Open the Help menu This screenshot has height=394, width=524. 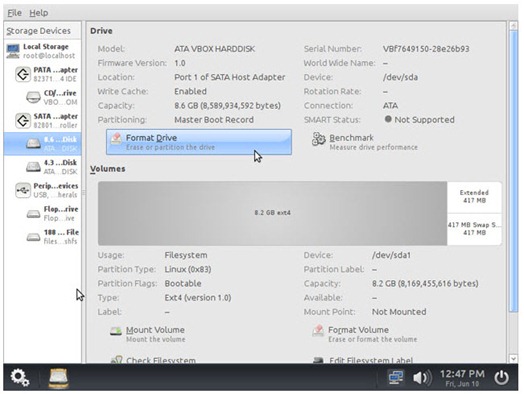39,13
